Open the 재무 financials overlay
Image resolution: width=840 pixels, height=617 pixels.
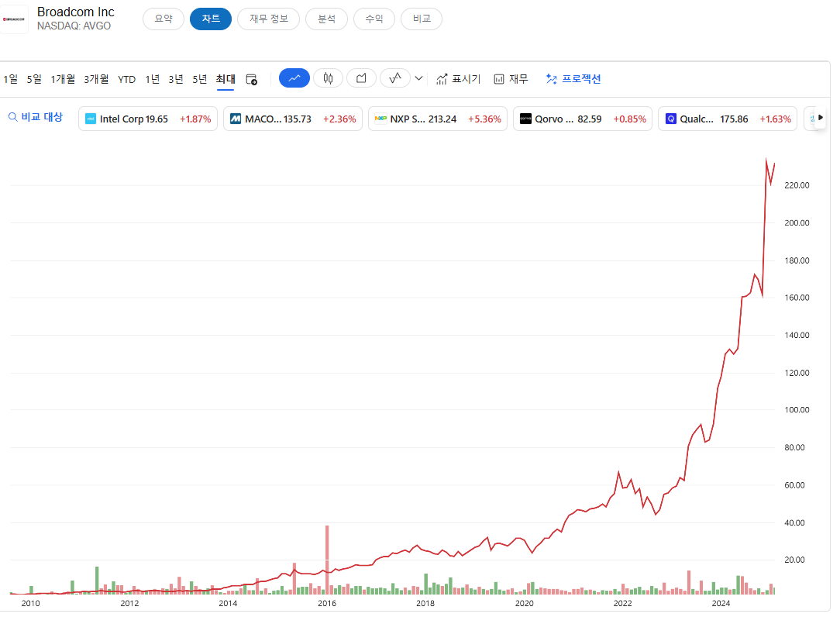click(511, 79)
